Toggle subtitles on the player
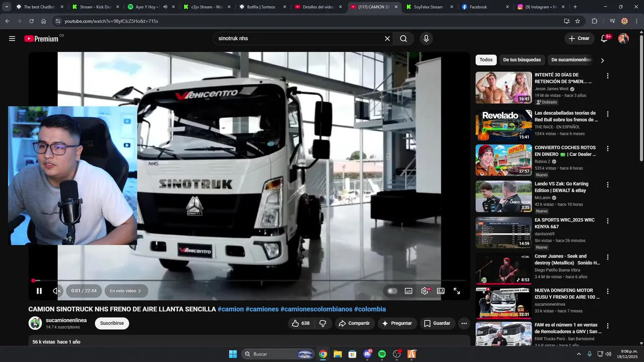 (x=409, y=291)
